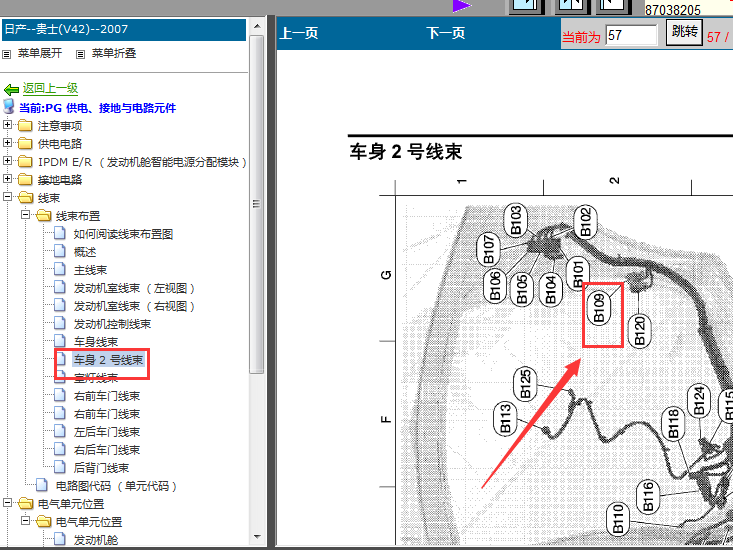Screen dimensions: 733x550
Task: Expand the 供电电路 tree node
Action: (7, 143)
